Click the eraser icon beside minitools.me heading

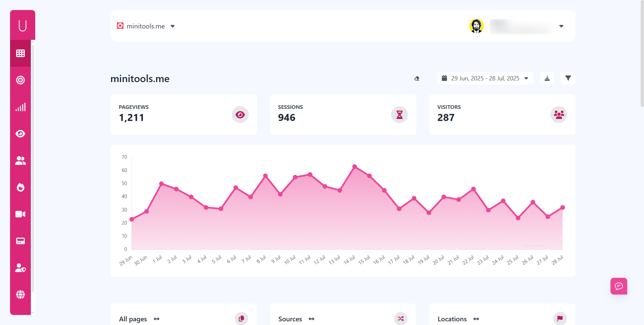point(417,78)
